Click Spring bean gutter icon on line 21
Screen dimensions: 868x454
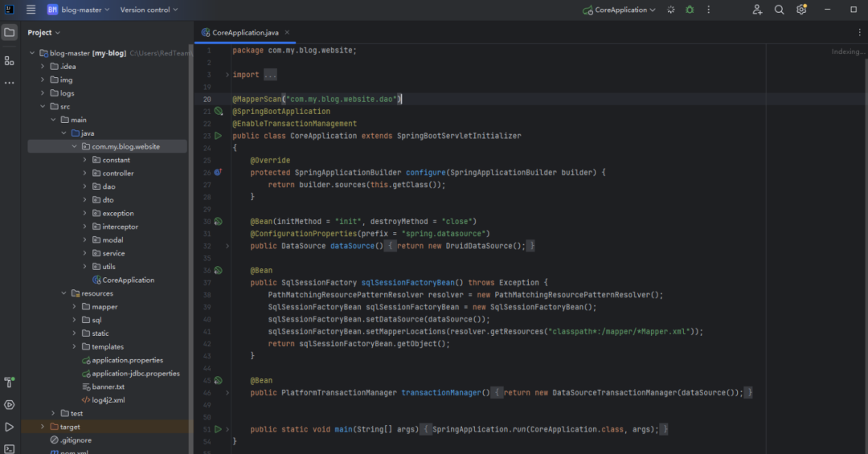[x=219, y=111]
